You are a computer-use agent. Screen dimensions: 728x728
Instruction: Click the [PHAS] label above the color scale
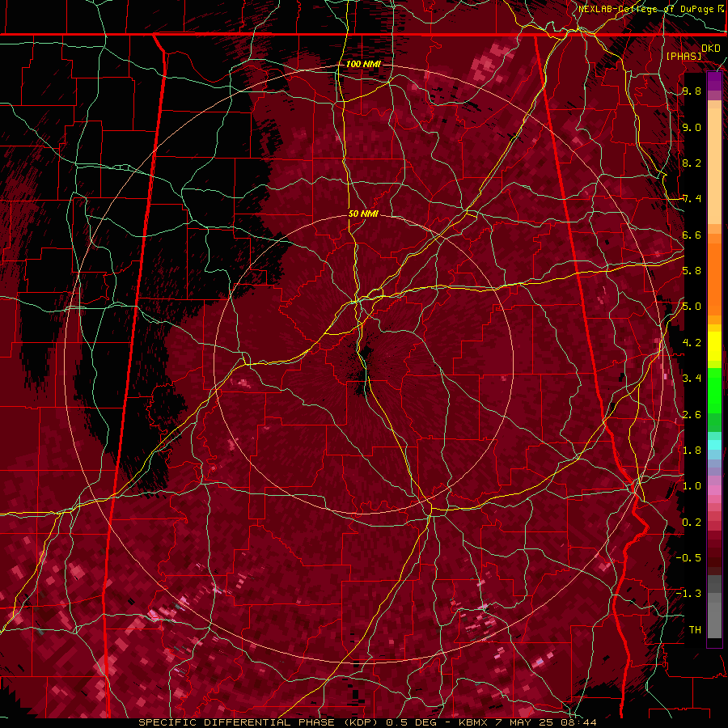(x=684, y=56)
